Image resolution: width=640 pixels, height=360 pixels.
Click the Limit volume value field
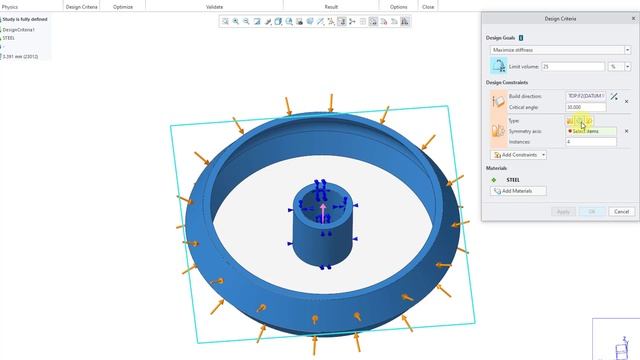(573, 67)
